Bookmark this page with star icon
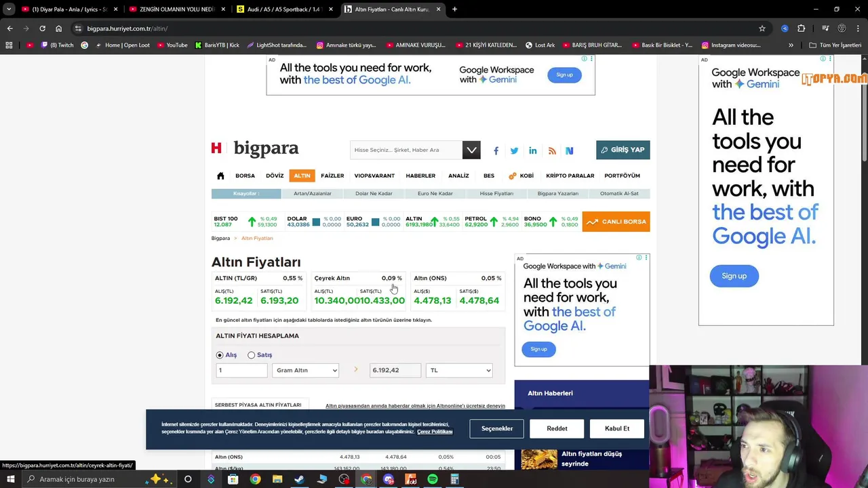 tap(762, 28)
